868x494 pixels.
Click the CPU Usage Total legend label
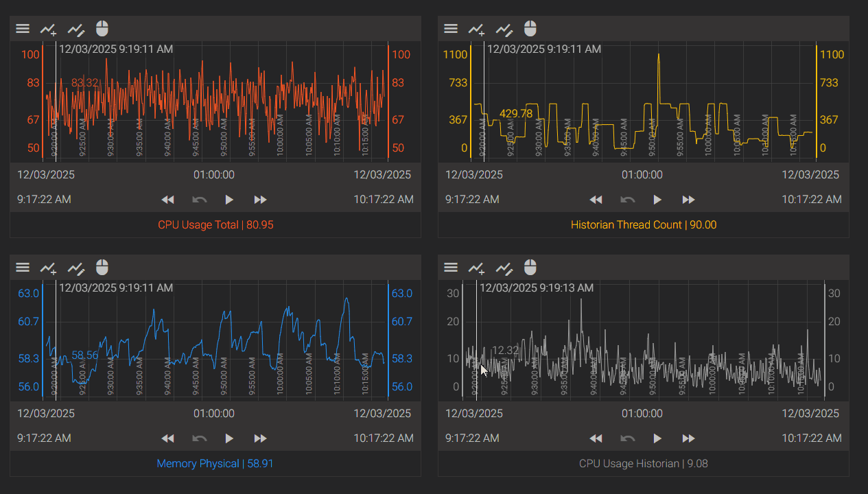click(215, 225)
